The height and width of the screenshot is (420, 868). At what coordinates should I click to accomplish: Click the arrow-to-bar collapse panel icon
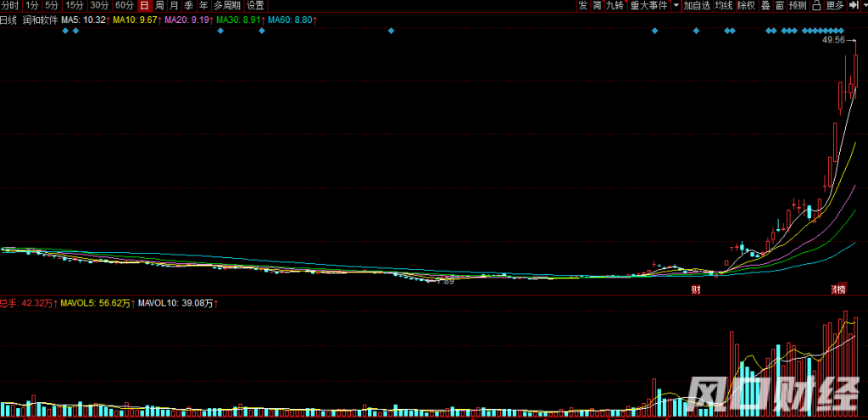[x=853, y=6]
